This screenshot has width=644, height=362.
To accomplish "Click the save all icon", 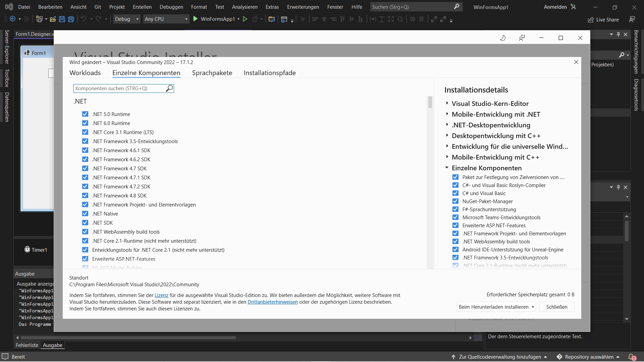I will point(71,19).
